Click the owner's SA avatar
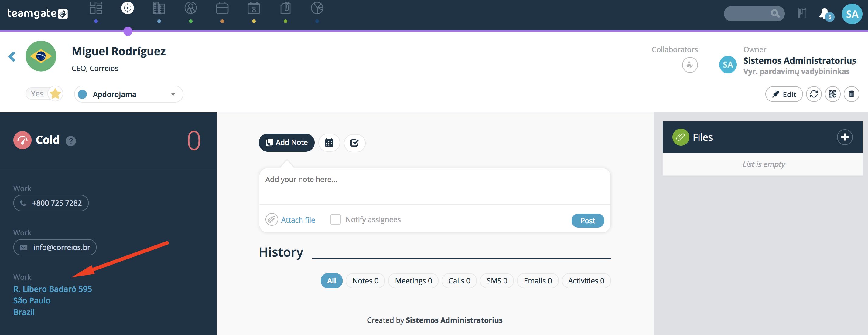Screen dimensions: 868x335 (727, 65)
